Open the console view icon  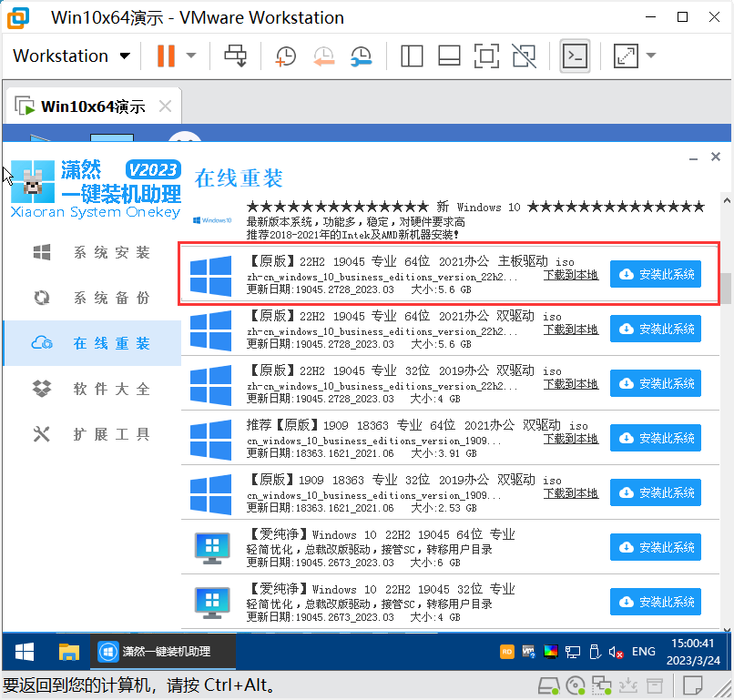tap(575, 56)
